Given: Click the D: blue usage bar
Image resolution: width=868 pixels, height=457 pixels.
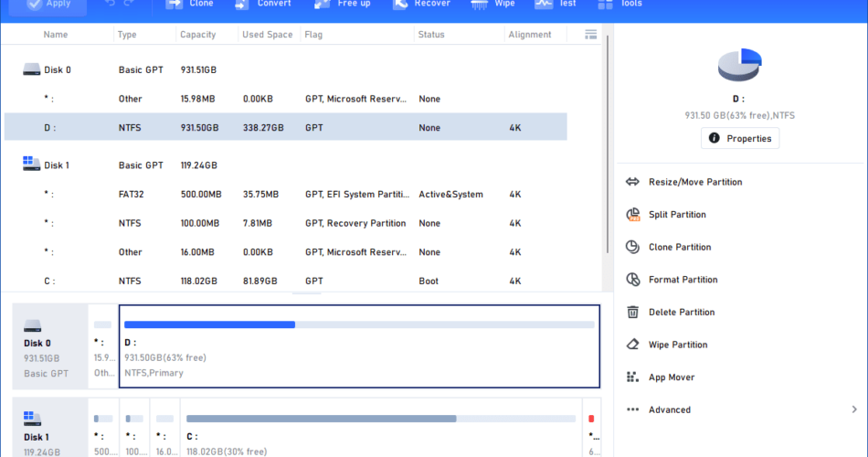Looking at the screenshot, I should [x=209, y=324].
